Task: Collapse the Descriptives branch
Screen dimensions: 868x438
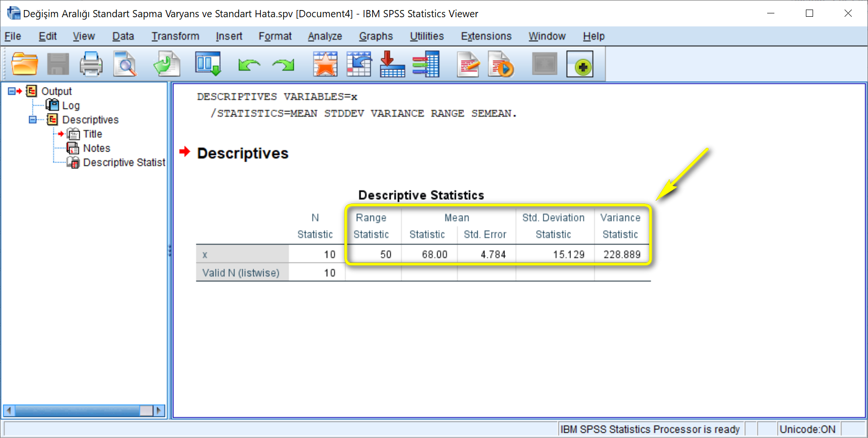Action: tap(32, 120)
